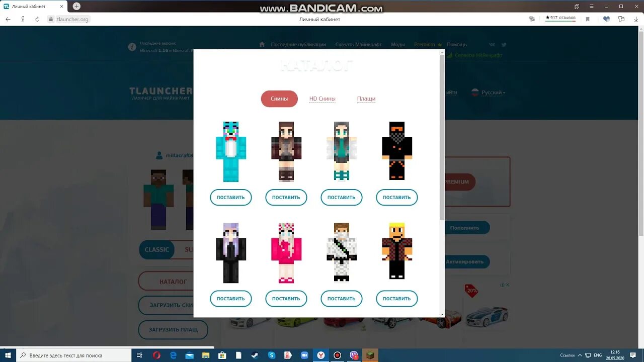Select the Личный кабинет browser tab
The height and width of the screenshot is (362, 644).
click(x=34, y=6)
